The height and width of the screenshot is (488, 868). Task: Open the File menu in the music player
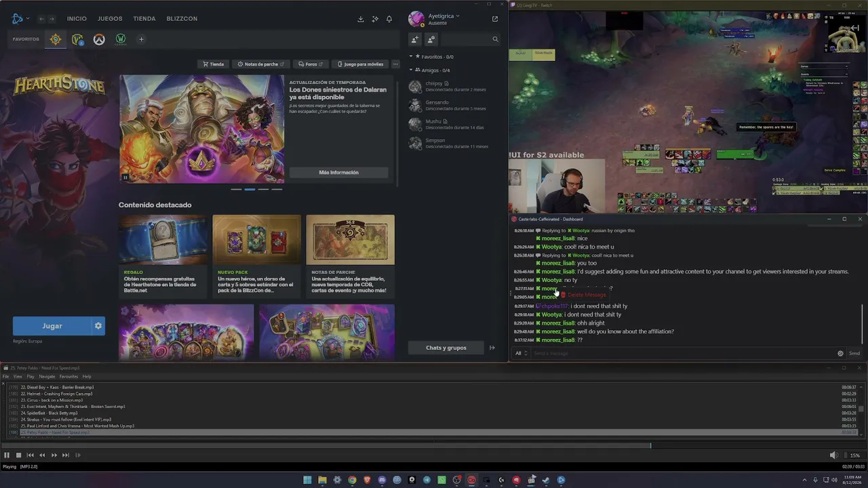click(6, 376)
